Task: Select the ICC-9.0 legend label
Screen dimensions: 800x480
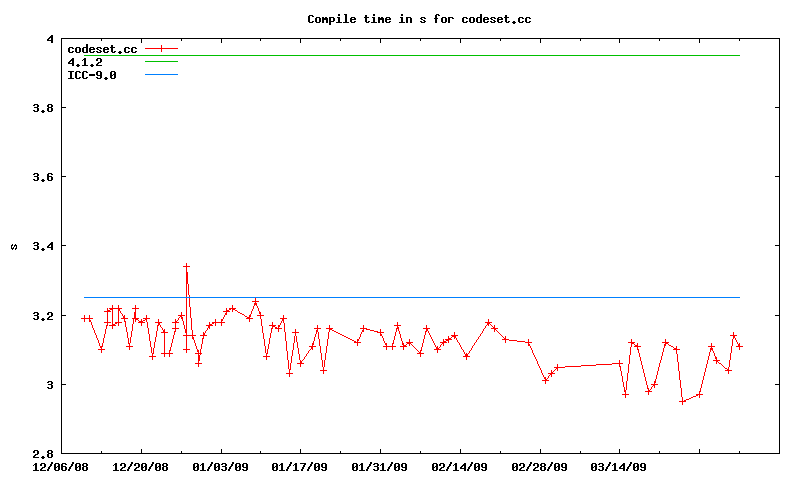Action: 92,75
